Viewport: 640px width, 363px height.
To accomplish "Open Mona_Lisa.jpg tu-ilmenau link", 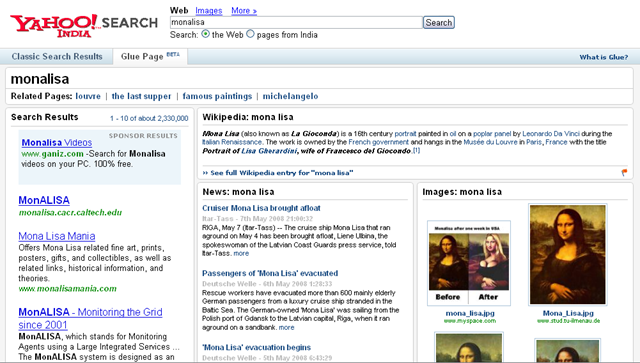I will 568,313.
